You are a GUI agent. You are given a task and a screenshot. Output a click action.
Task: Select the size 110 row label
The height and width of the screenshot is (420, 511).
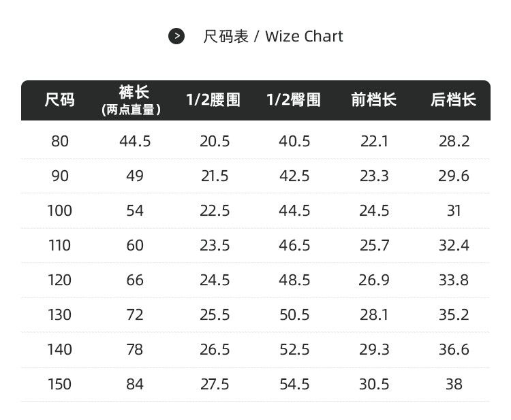click(60, 246)
